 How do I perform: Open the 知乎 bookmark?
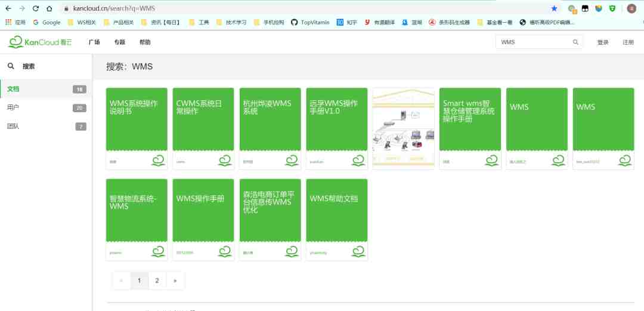click(x=346, y=22)
